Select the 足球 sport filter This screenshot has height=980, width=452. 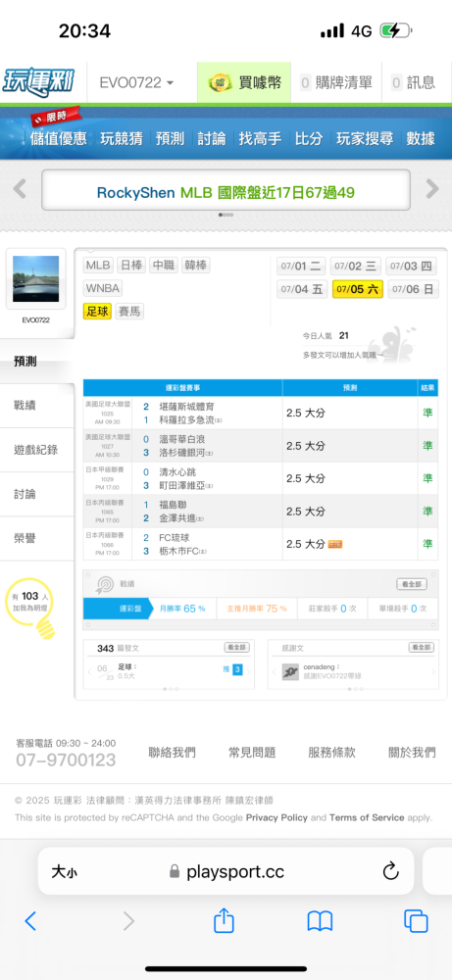pos(97,312)
